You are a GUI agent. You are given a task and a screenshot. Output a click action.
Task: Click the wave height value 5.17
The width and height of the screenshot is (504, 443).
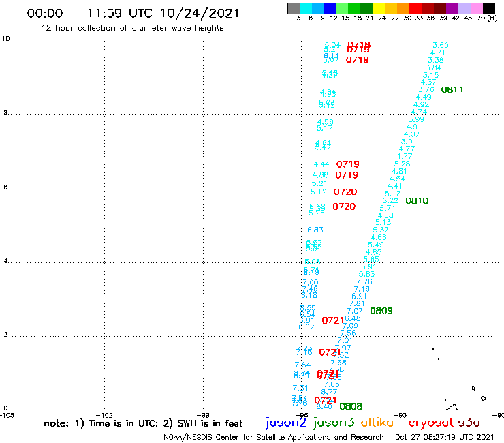[x=325, y=128]
